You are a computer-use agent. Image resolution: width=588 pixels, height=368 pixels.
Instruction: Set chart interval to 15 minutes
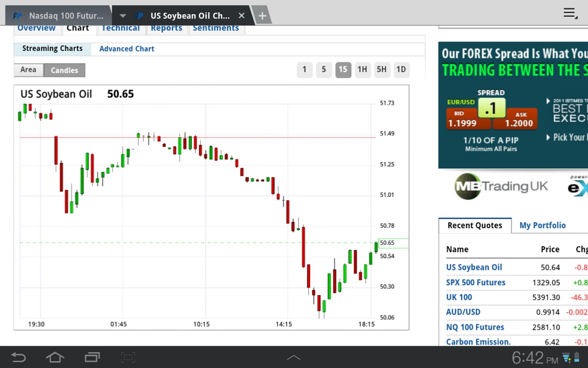pos(343,70)
